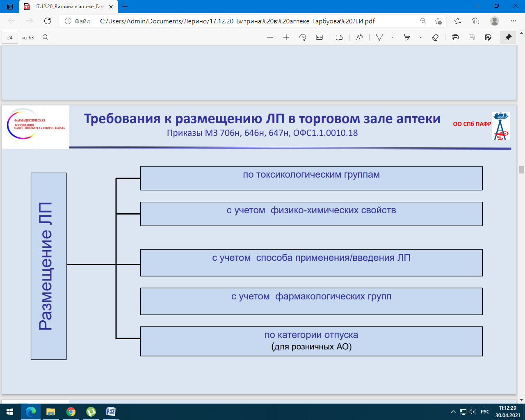Open a new browser tab

[x=125, y=7]
